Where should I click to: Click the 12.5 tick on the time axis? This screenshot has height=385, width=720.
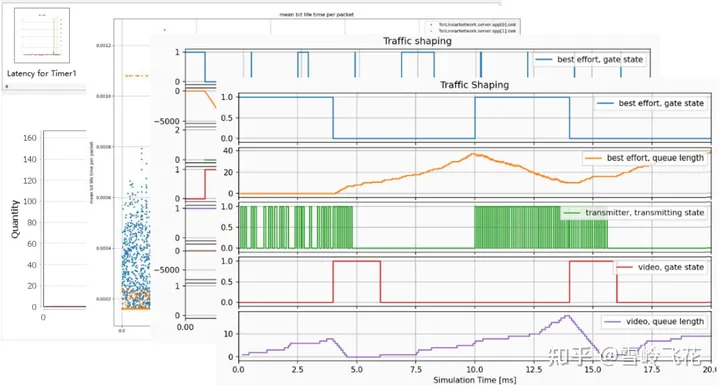pos(534,369)
